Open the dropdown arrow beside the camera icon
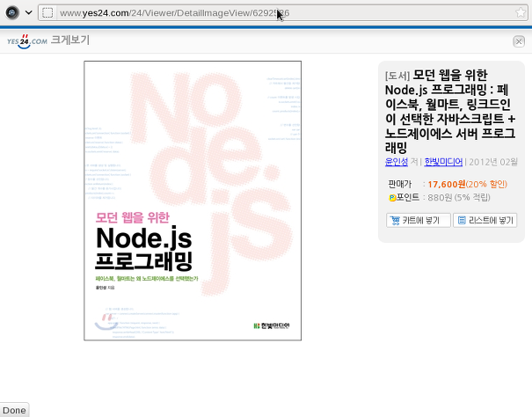The image size is (532, 417). point(29,13)
